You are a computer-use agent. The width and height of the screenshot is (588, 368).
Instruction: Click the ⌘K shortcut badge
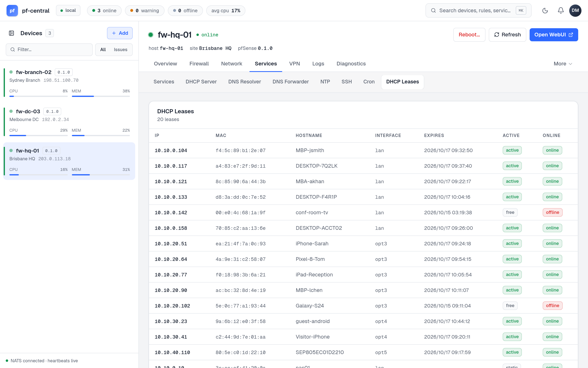click(521, 10)
